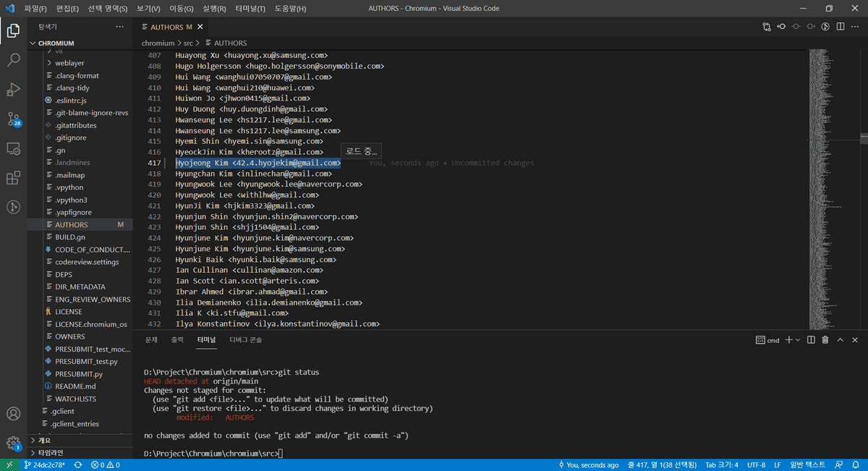Open the 터미널(T) menu
Image resolution: width=868 pixels, height=471 pixels.
click(250, 9)
